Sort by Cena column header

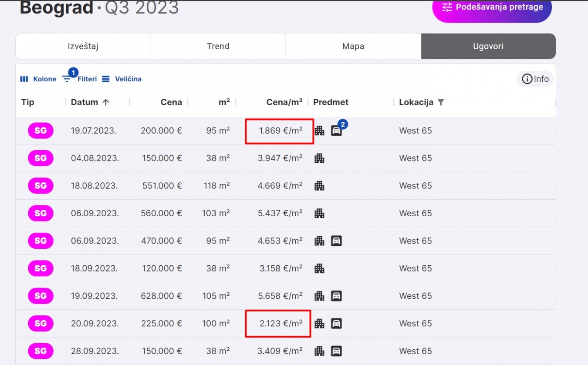[171, 102]
